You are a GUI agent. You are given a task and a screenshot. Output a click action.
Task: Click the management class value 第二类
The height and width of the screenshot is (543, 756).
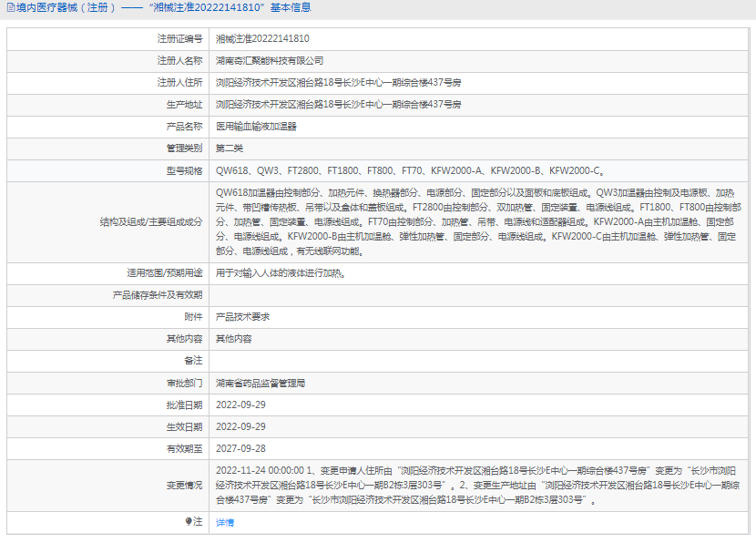pyautogui.click(x=230, y=149)
